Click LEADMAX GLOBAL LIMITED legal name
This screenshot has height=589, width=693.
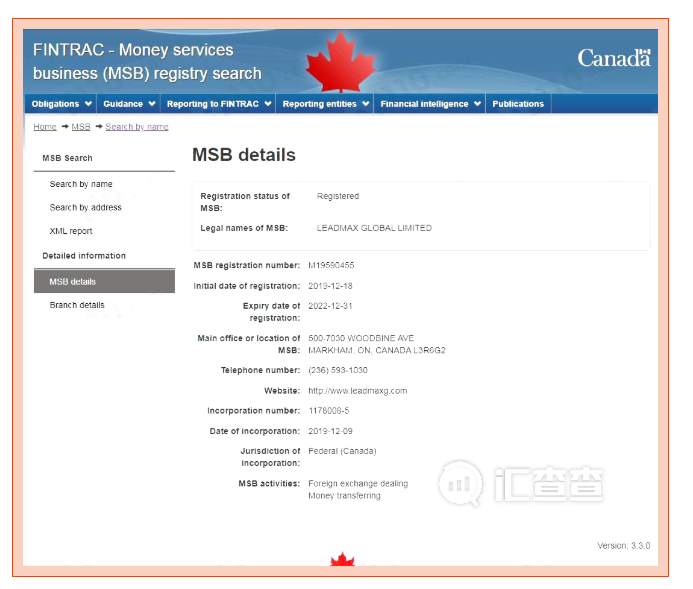pyautogui.click(x=374, y=228)
